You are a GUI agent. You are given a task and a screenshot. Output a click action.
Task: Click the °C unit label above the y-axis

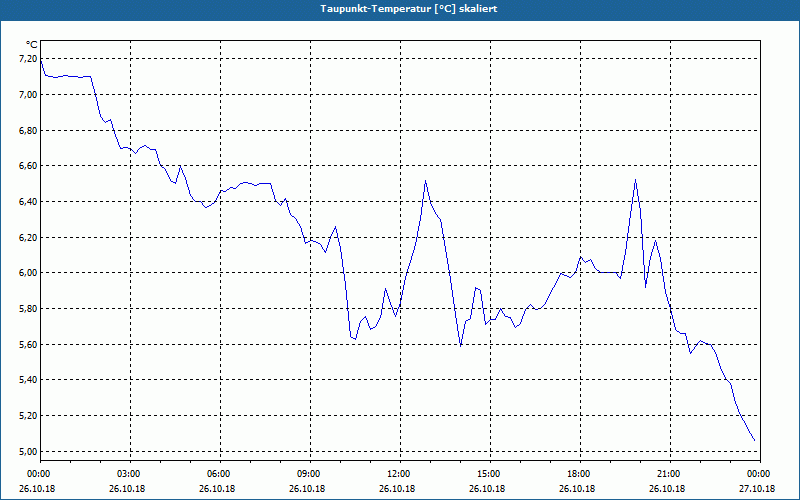[x=32, y=45]
